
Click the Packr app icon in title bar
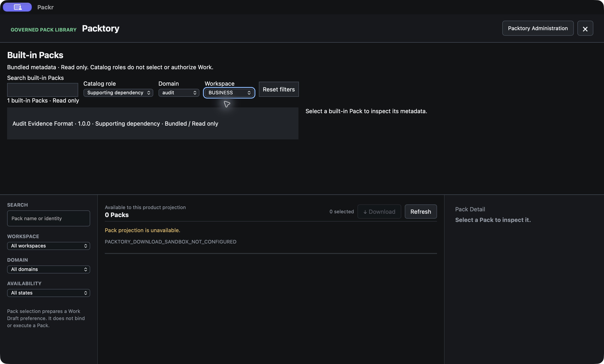click(17, 7)
